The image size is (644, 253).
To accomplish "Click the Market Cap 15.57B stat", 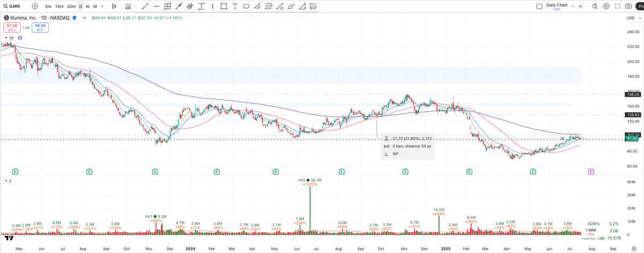I will (602, 238).
